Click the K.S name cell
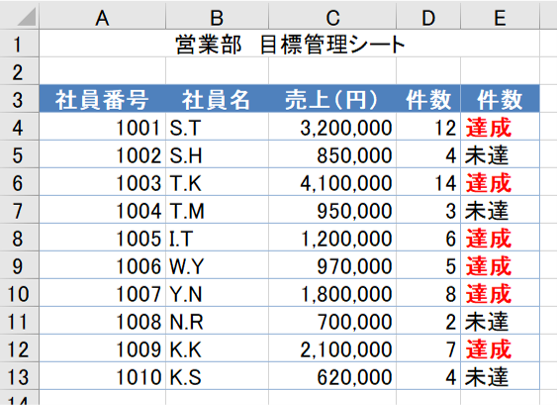Screen dimensions: 557x405 point(217,377)
